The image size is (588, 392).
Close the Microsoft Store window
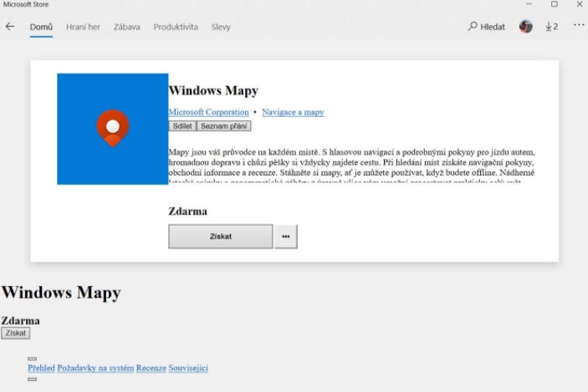click(x=580, y=4)
